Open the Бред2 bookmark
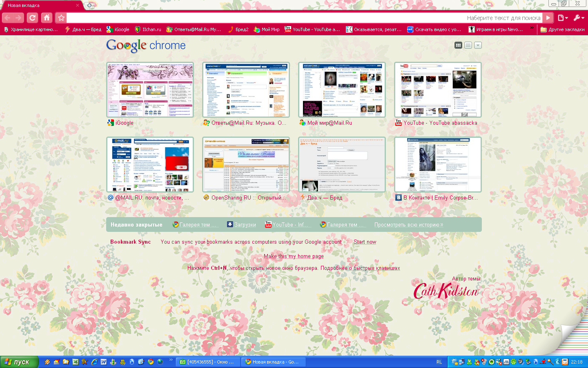The width and height of the screenshot is (588, 368). (238, 29)
